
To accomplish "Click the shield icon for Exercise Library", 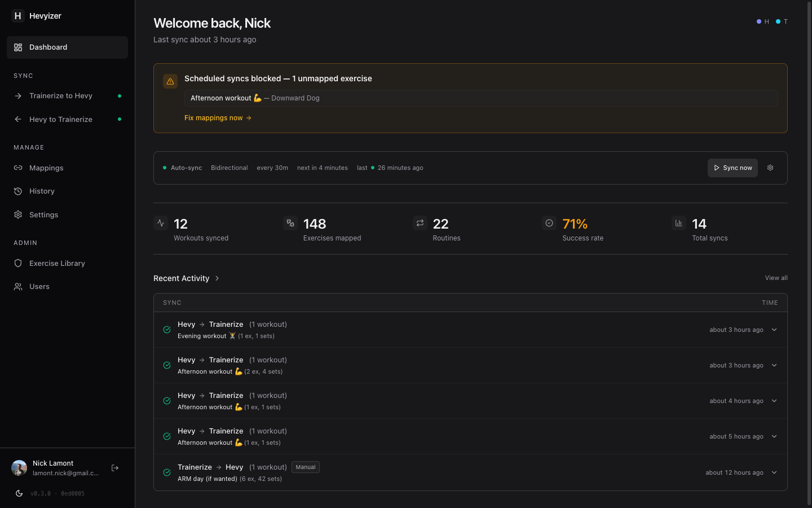I will point(18,263).
